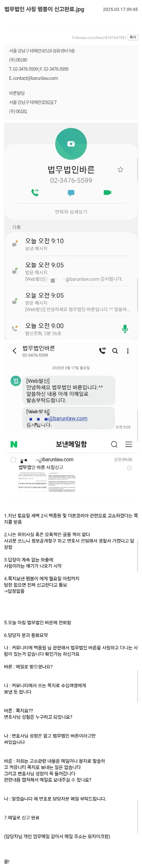The image size is (142, 868).
Task: Tap the search icon in 보낸메일함
Action: 114,444
